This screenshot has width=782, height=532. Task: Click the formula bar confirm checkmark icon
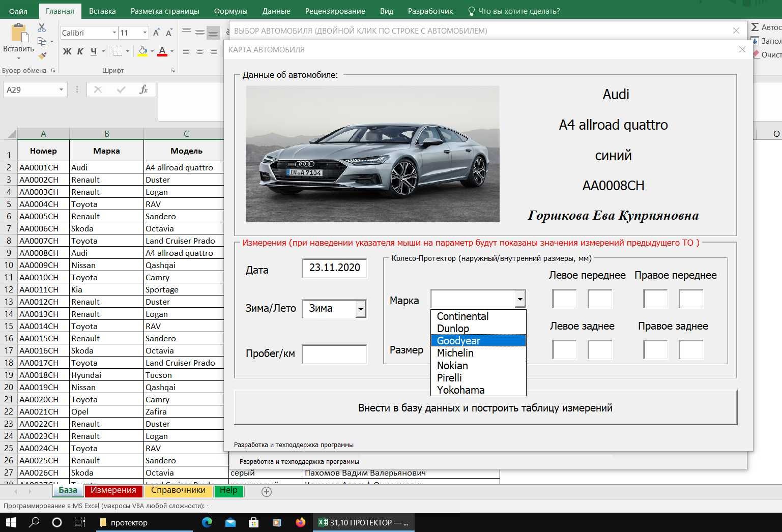(x=121, y=90)
